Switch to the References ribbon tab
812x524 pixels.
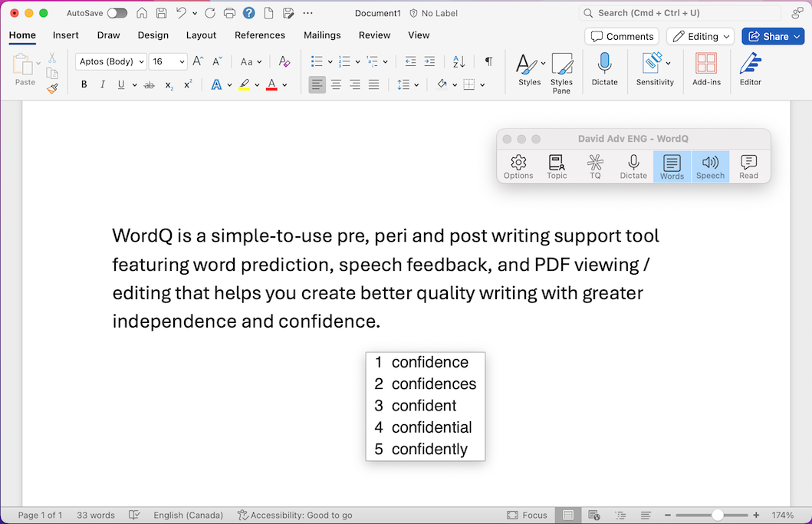coord(260,35)
